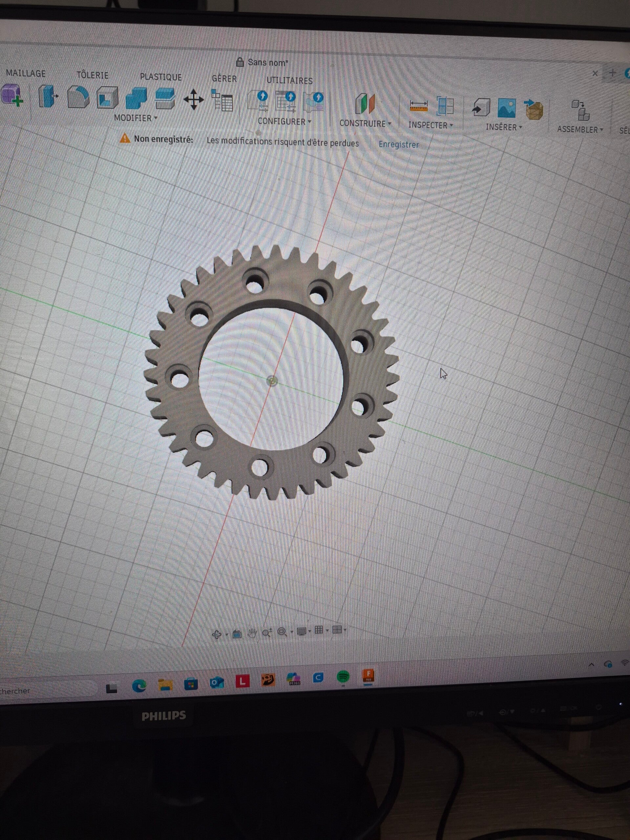Click the Press Pull tool icon
The width and height of the screenshot is (630, 840).
tap(48, 97)
